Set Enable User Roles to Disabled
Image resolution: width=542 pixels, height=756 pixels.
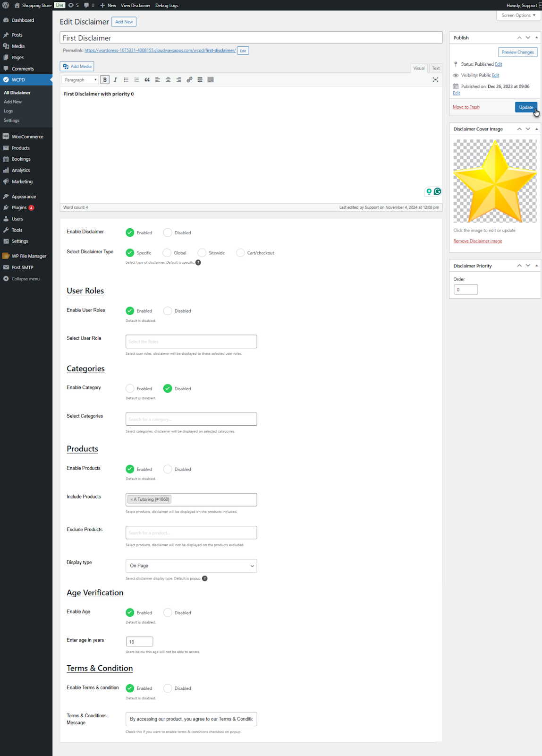[168, 311]
